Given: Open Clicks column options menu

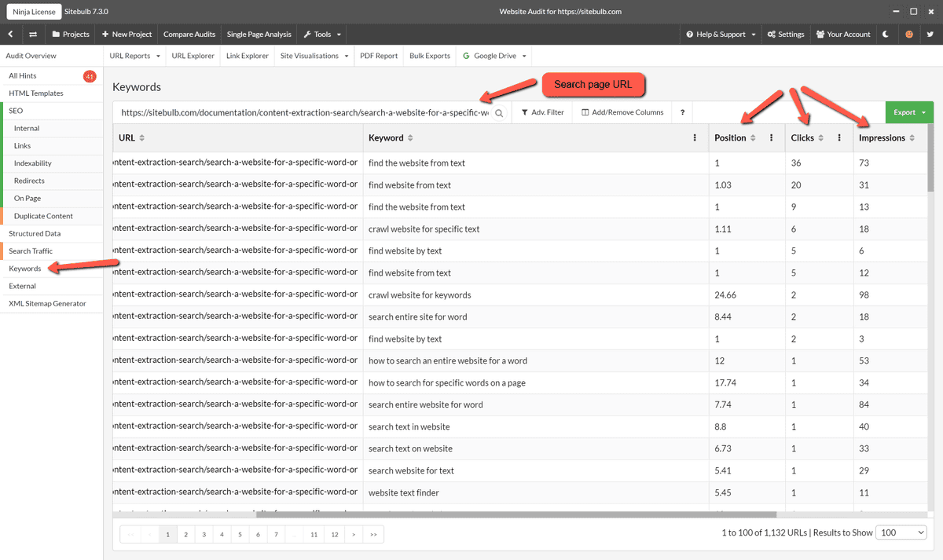Looking at the screenshot, I should coord(839,137).
